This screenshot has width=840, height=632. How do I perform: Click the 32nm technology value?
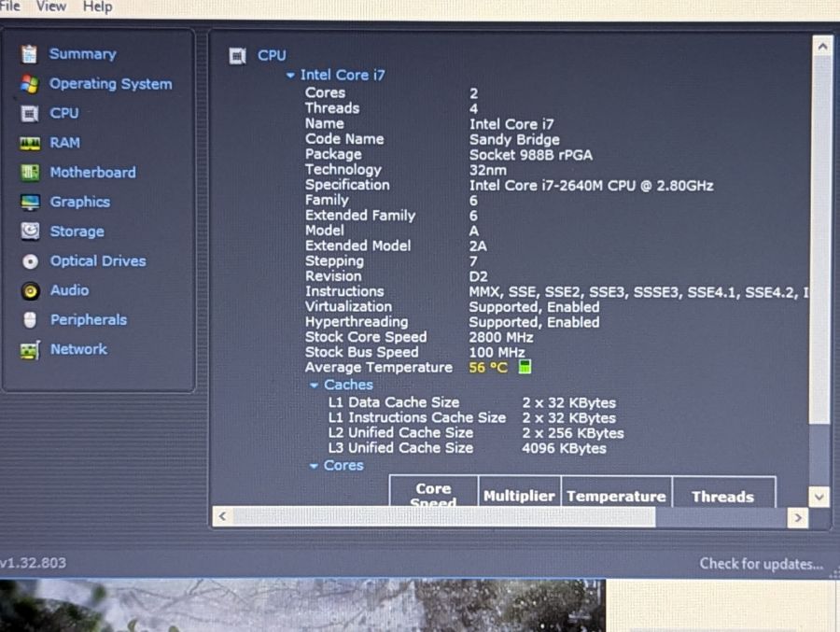487,171
